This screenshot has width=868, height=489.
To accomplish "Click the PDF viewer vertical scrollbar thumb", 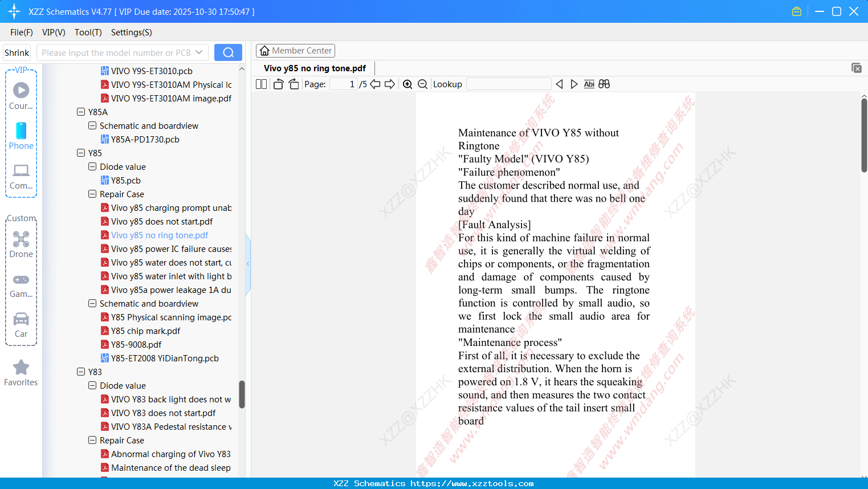I will click(864, 135).
